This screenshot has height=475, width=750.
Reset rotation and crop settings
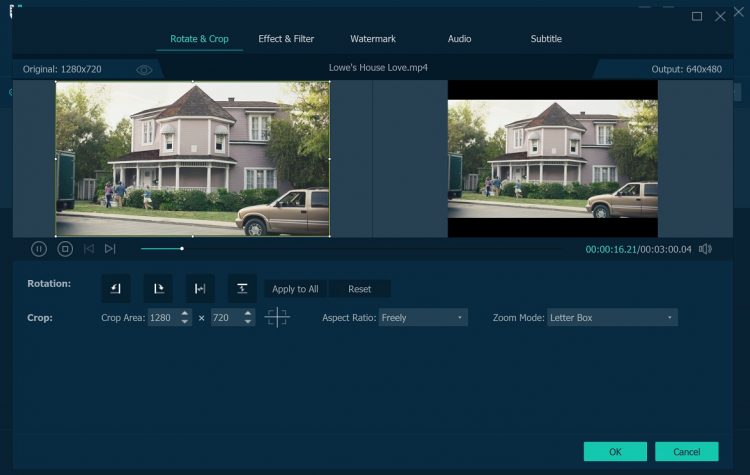pyautogui.click(x=360, y=289)
